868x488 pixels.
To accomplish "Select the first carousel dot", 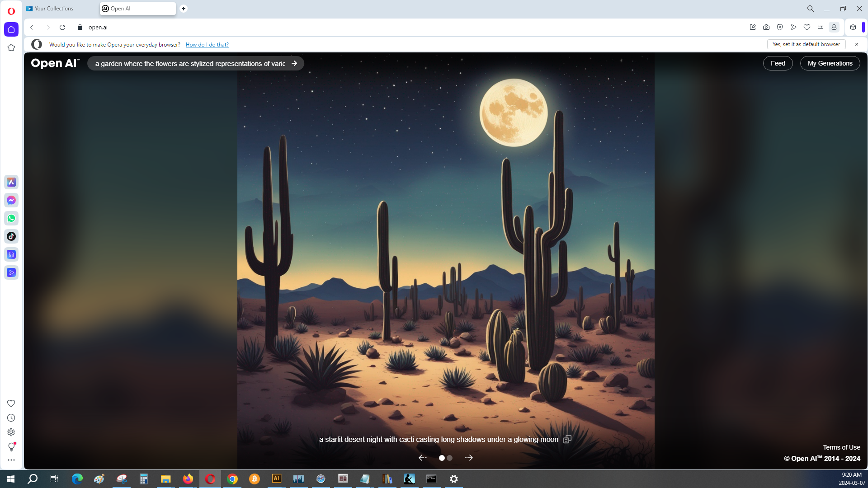I will coord(442,458).
